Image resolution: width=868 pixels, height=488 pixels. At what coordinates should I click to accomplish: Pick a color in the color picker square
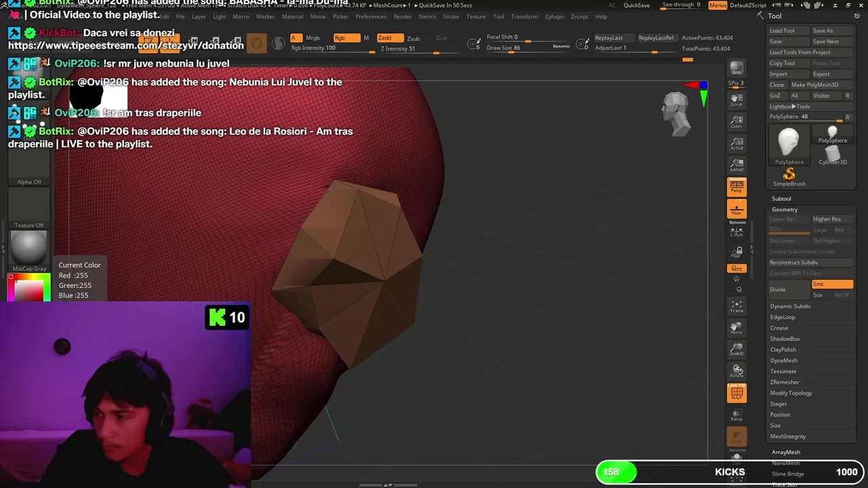[x=29, y=290]
